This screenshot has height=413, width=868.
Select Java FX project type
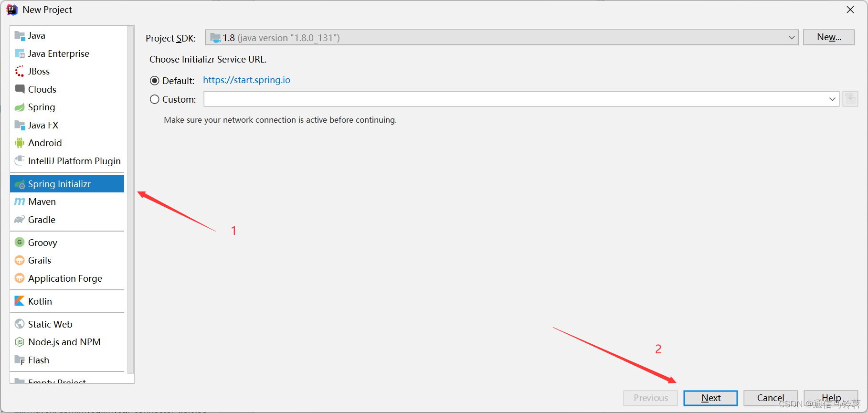[x=67, y=125]
